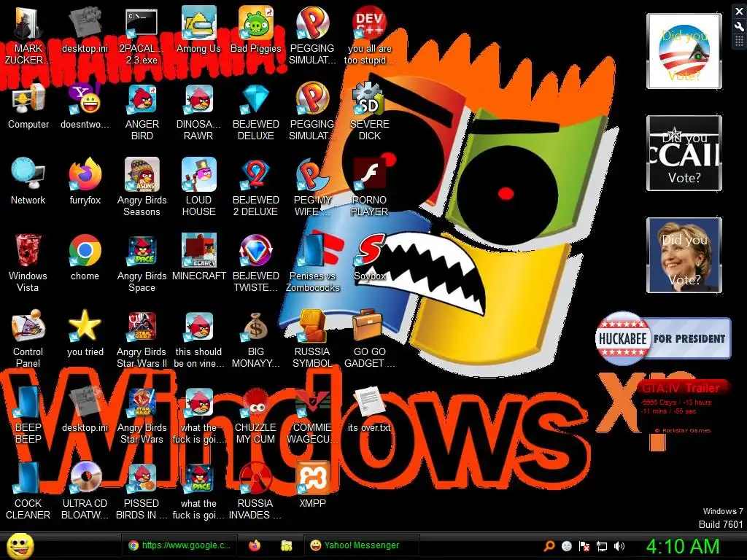The height and width of the screenshot is (560, 747).
Task: Click the smiley Start button
Action: tap(20, 546)
